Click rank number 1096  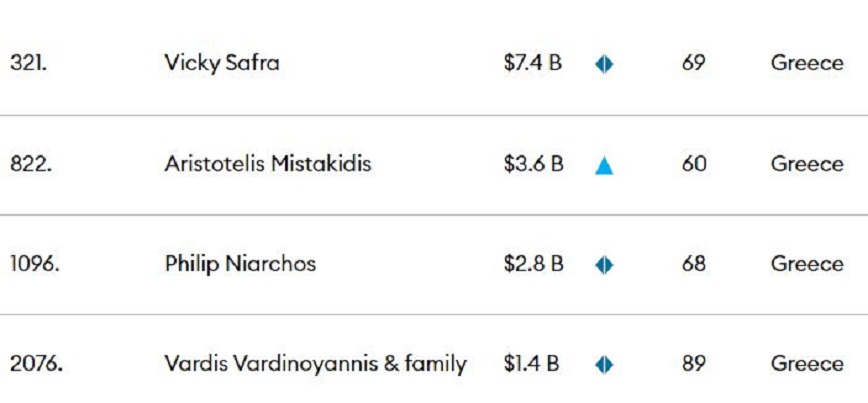point(34,264)
